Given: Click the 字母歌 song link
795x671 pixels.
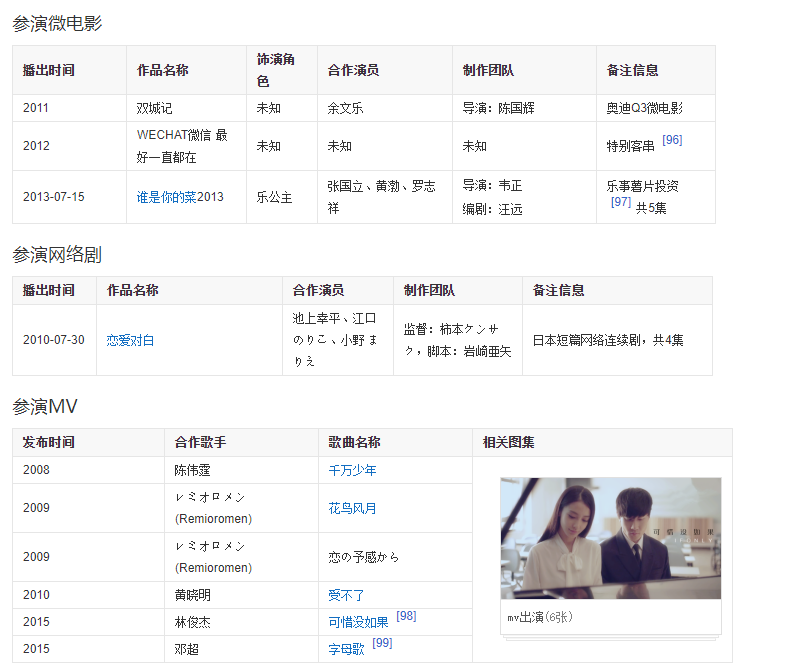Looking at the screenshot, I should (x=346, y=649).
